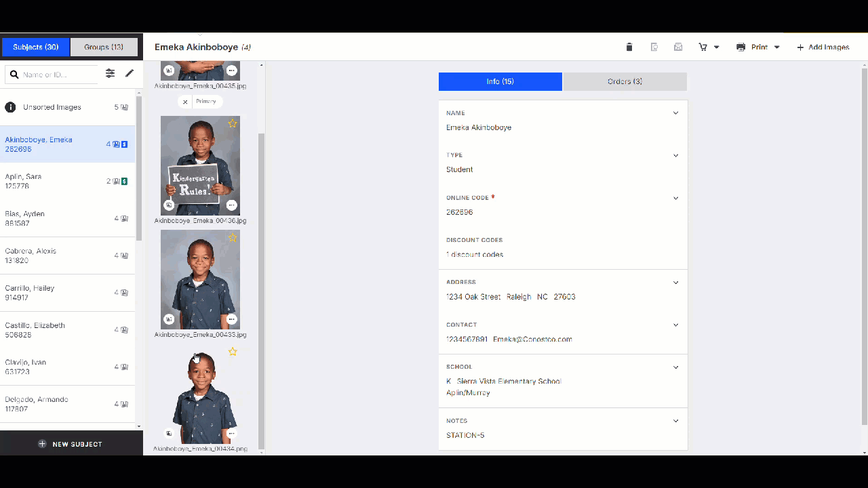The width and height of the screenshot is (868, 488).
Task: Click image count icon on Blas, Ayden row
Action: pyautogui.click(x=125, y=218)
